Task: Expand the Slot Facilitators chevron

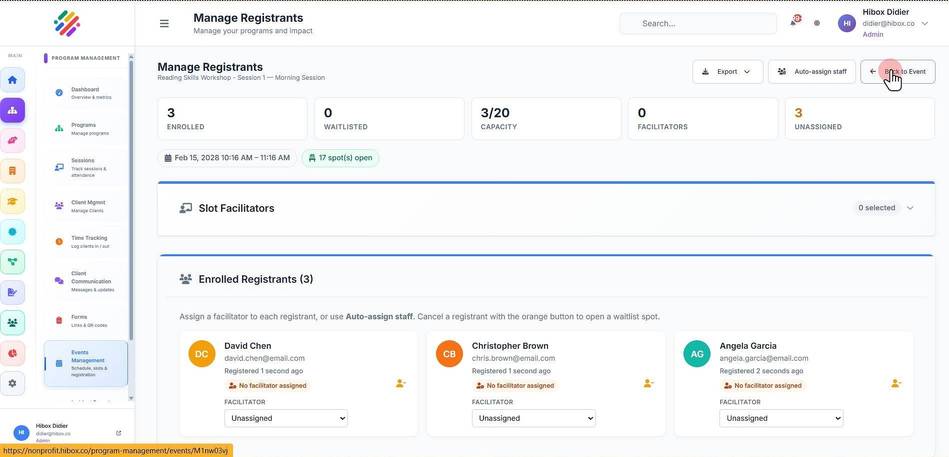Action: tap(910, 208)
